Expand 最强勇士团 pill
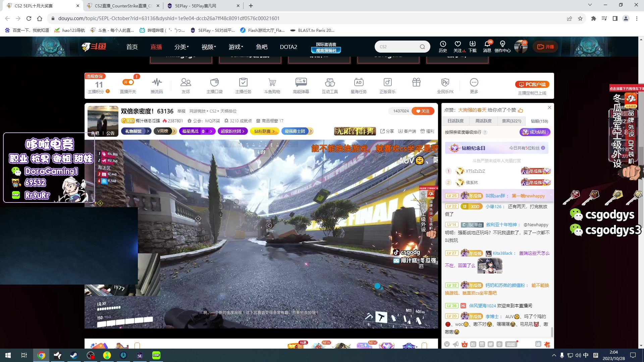Screen dimensions: 644x362 pyautogui.click(x=297, y=131)
